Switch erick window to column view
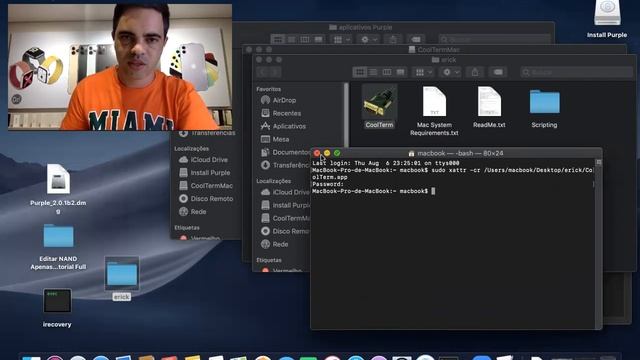This screenshot has width=640, height=360. click(387, 72)
